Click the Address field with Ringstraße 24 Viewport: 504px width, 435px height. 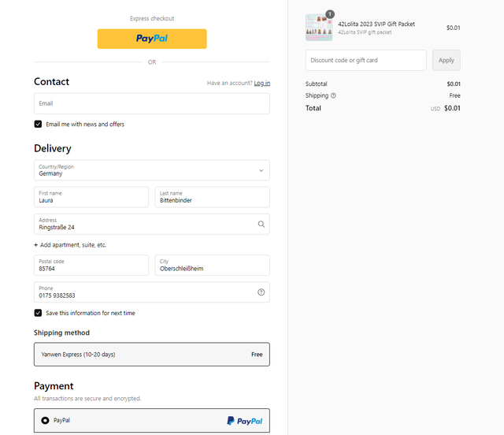click(152, 225)
